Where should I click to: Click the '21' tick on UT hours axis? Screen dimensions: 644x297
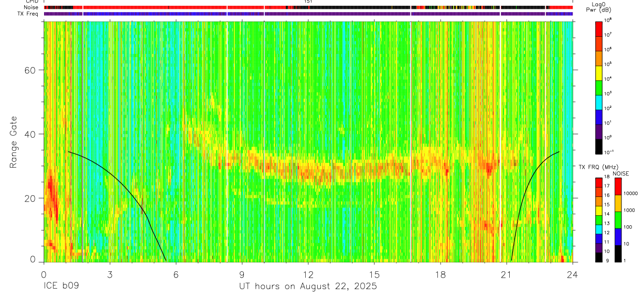click(507, 274)
